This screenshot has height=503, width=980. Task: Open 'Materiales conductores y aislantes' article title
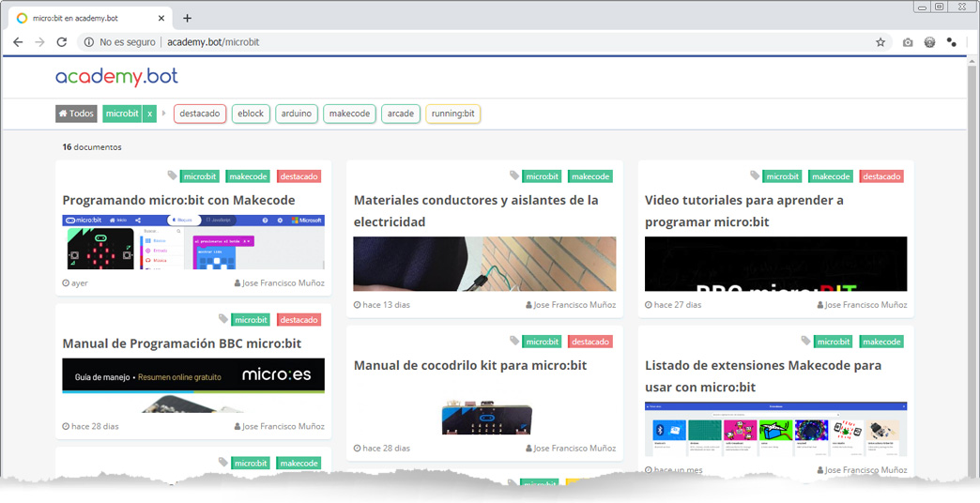476,211
